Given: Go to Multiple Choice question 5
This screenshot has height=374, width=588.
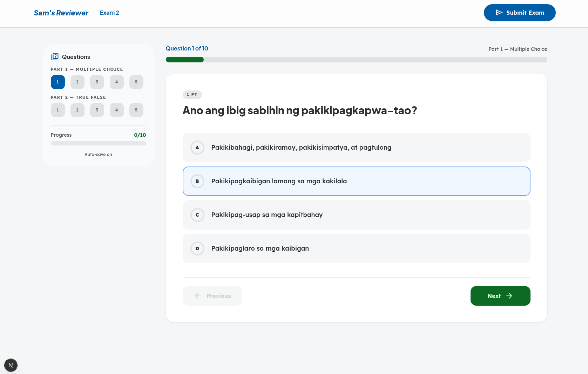Looking at the screenshot, I should coord(136,82).
